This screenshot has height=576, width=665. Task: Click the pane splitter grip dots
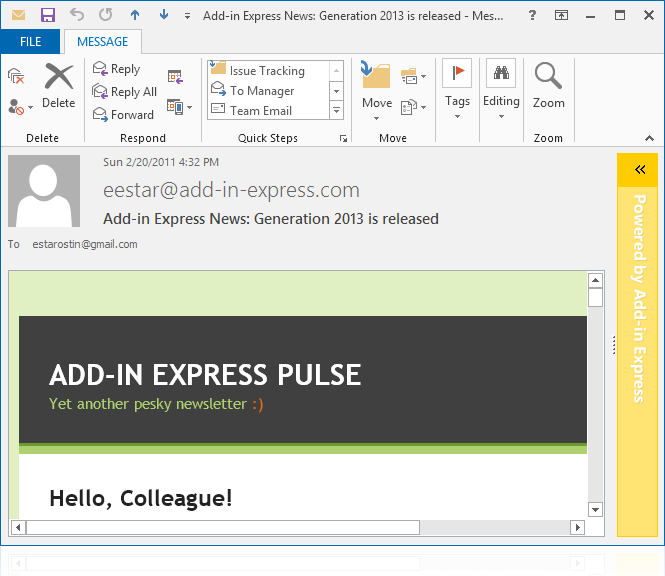[x=614, y=345]
